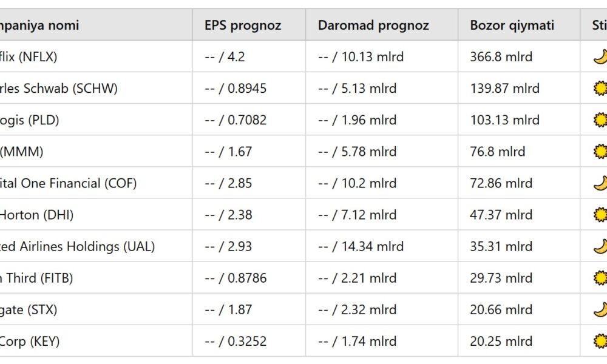Click the moon icon in the United Airlines row
The image size is (607, 364).
(600, 246)
